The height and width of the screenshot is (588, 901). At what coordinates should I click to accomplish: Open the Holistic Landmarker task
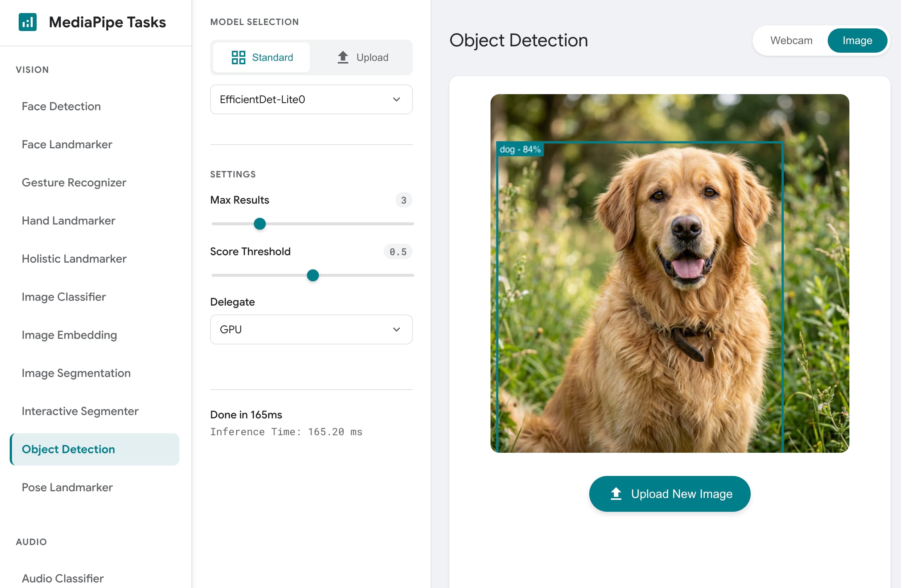click(x=74, y=259)
